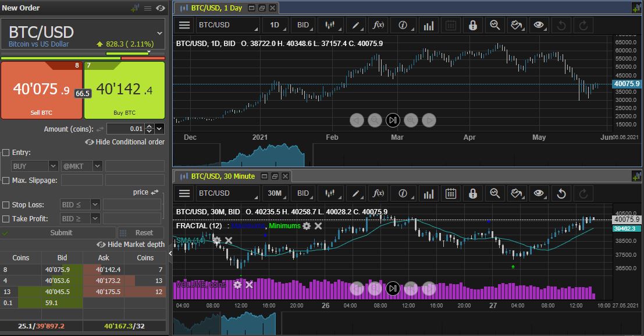This screenshot has width=644, height=336.
Task: Open BTC/USD instrument field in 30 Minute chart
Action: click(x=228, y=193)
